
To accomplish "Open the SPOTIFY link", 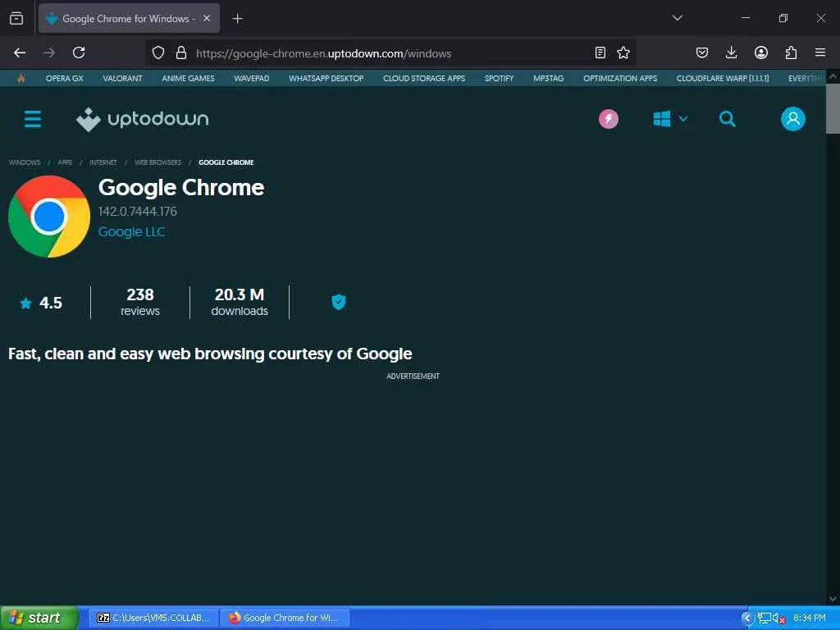I will click(x=499, y=78).
